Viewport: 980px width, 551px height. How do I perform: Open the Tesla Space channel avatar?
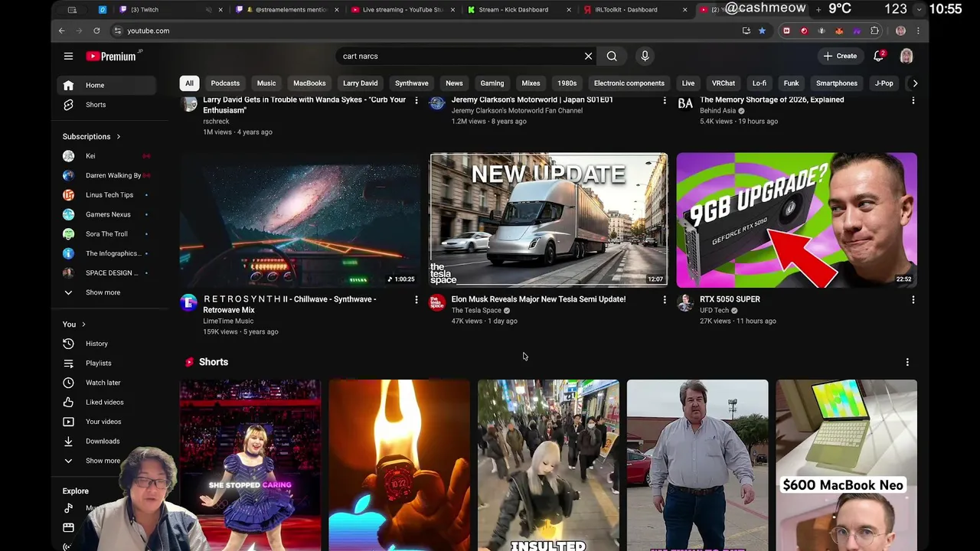point(437,303)
